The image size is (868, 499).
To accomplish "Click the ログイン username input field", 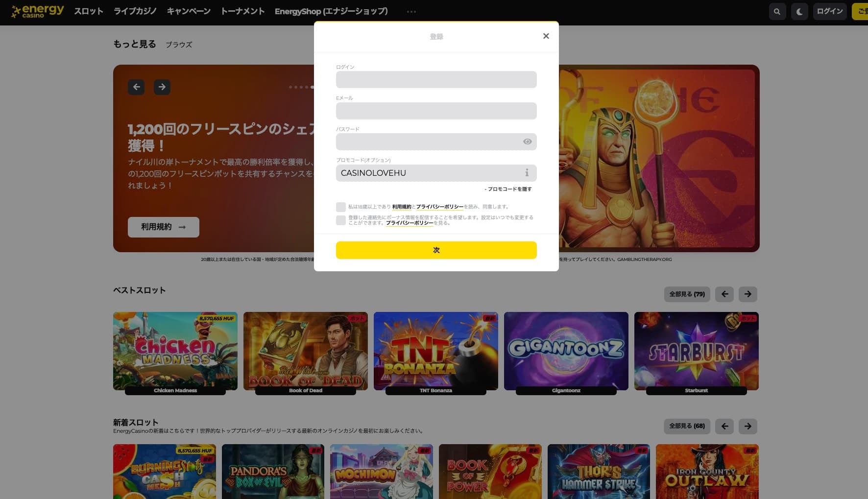I will [x=436, y=79].
